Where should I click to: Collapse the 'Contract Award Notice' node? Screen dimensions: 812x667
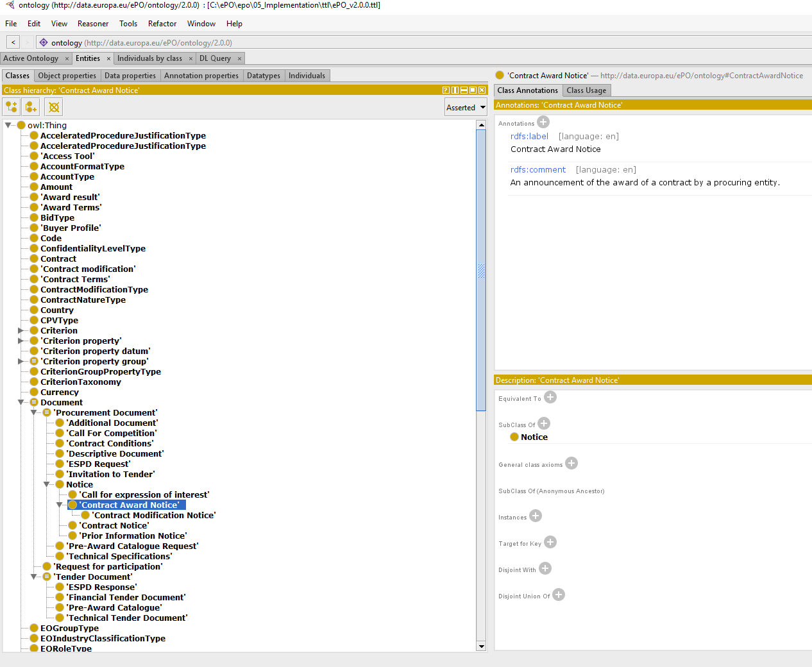pos(59,505)
